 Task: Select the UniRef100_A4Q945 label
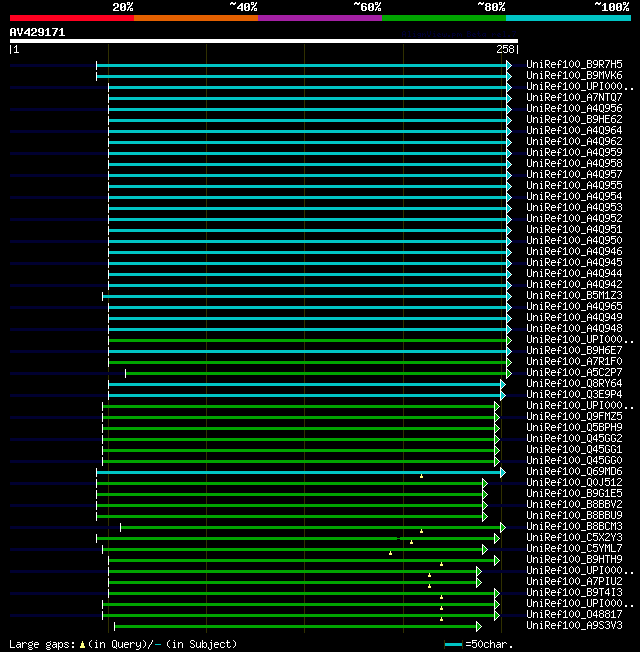point(574,262)
